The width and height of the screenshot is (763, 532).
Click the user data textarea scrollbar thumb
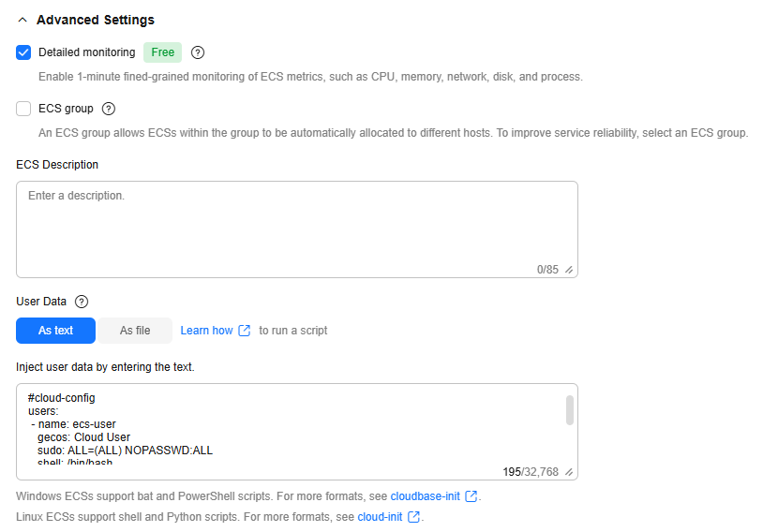tap(570, 410)
